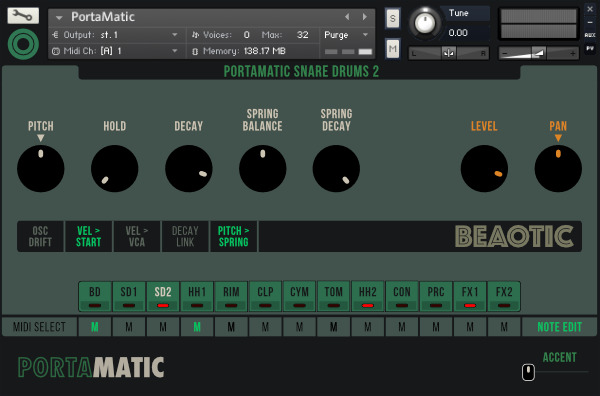Toggle MIDI select M under SD1
This screenshot has height=396, width=600.
click(x=129, y=327)
